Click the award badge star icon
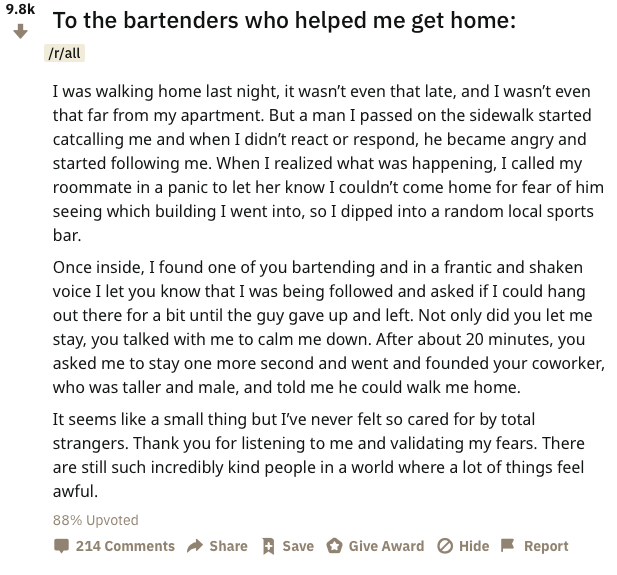Viewport: 617px width, 575px height. pos(334,546)
